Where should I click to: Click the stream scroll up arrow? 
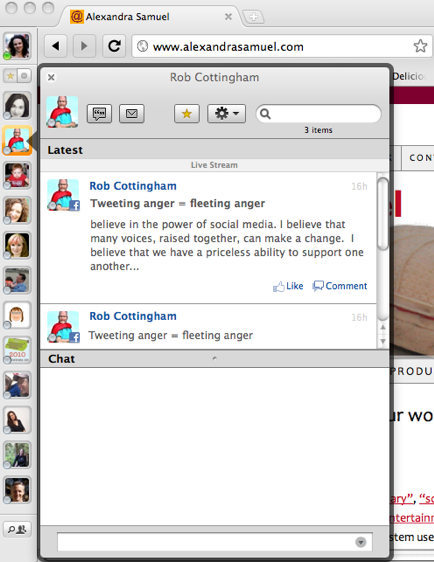tap(383, 327)
